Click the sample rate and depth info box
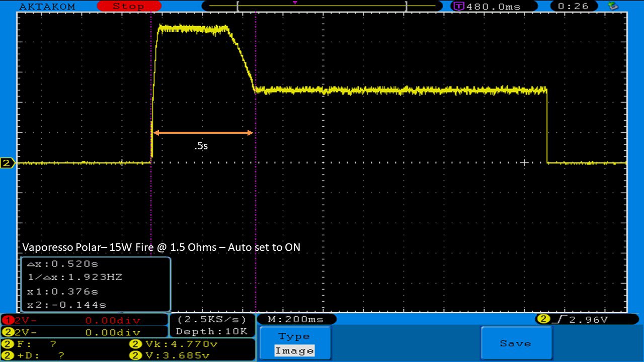 211,325
